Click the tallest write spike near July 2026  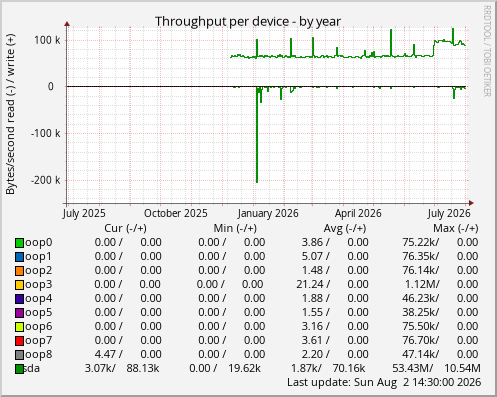453,36
